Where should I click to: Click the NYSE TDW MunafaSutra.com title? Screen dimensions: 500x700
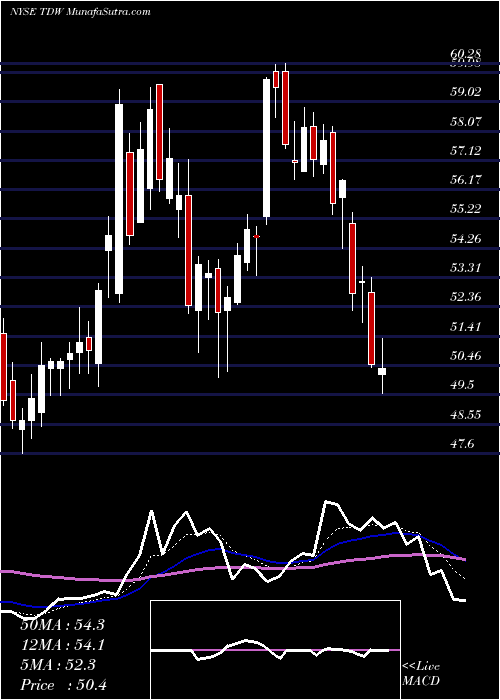79,12
